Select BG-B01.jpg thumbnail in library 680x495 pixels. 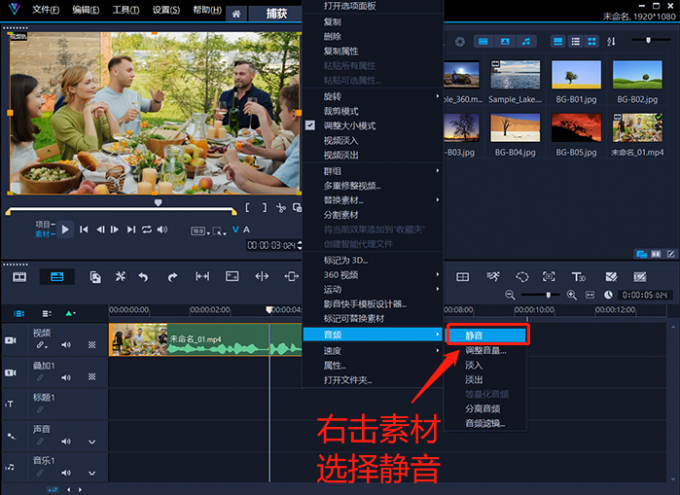576,75
